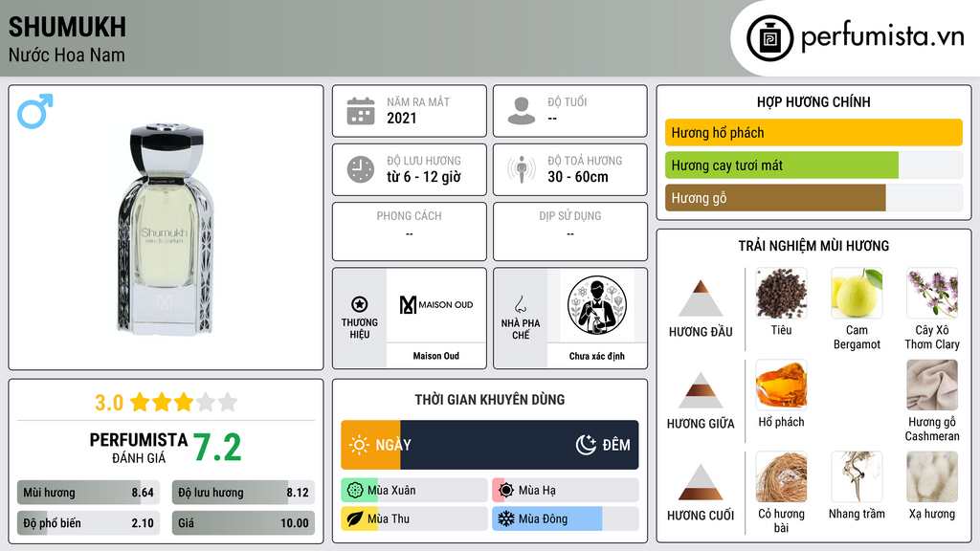
Task: Click the star badge icon above Thương hiệu
Action: tap(360, 304)
